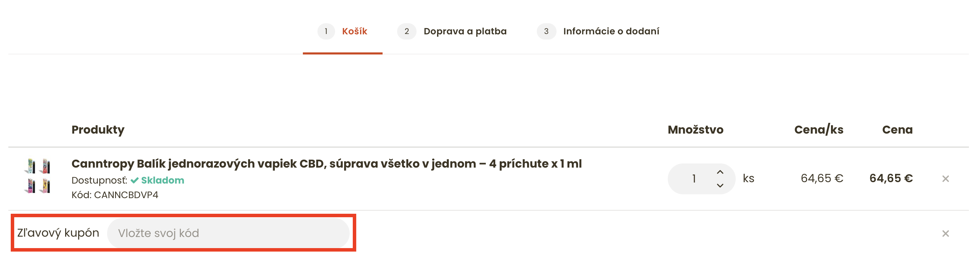Screen dimensions: 980x254
Task: Go to the Doprava a platba step
Action: click(x=465, y=31)
